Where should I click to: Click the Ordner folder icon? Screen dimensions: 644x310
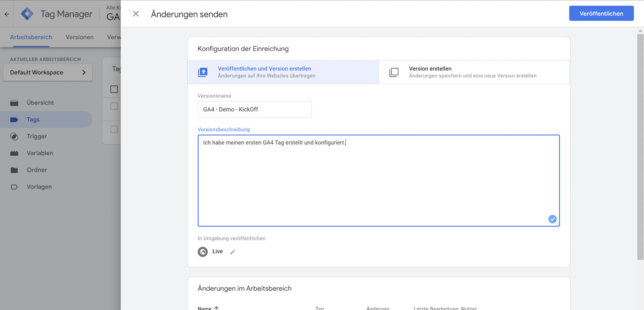tap(14, 170)
